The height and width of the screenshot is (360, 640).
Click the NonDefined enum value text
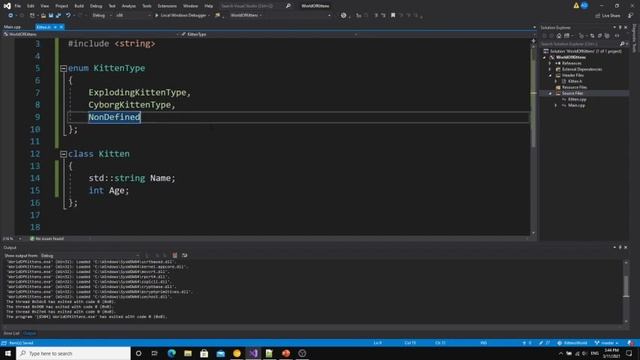point(114,117)
